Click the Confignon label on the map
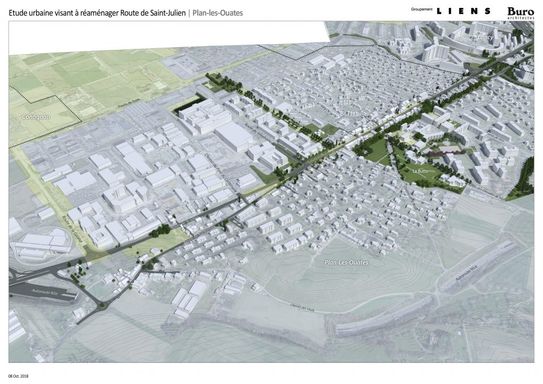The image size is (543, 384). (x=36, y=117)
